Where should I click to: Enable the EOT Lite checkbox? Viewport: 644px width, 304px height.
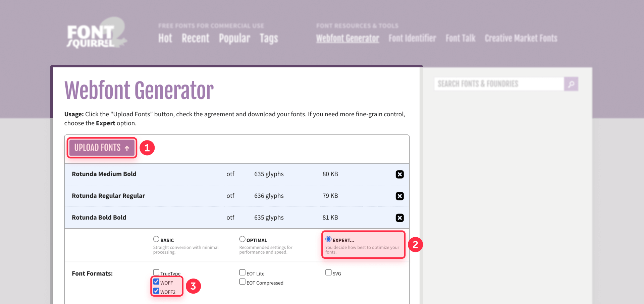coord(242,272)
